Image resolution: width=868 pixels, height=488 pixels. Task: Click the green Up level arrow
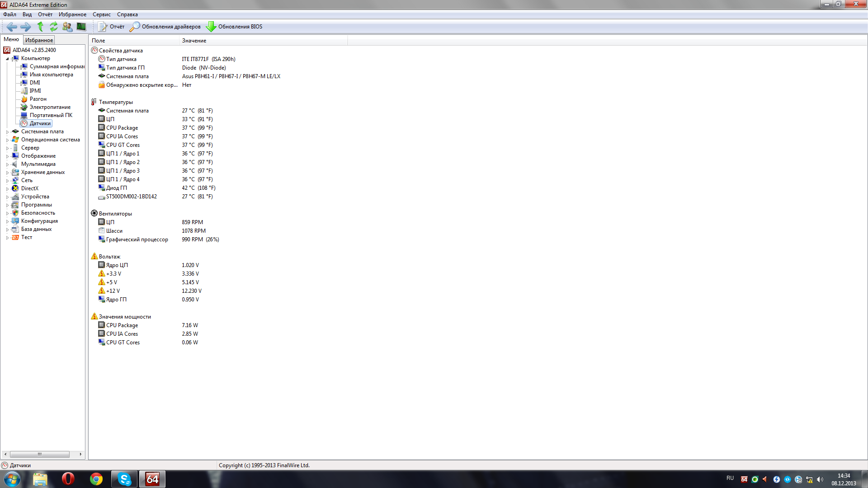point(40,27)
